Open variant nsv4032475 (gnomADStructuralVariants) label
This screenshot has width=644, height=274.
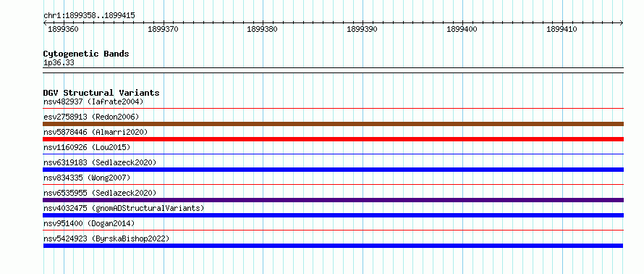(124, 208)
